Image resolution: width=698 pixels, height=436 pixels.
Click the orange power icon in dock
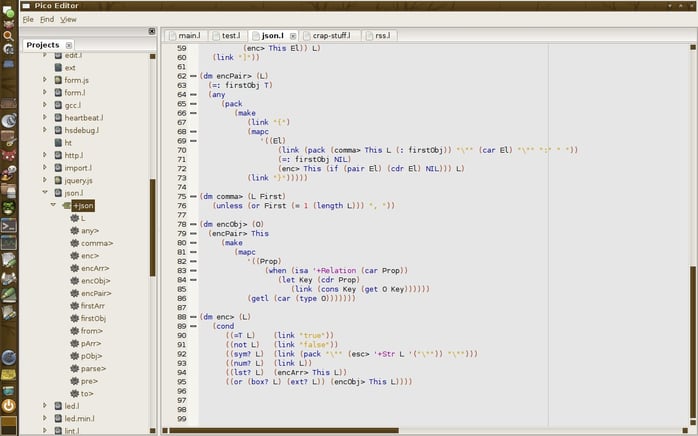click(8, 406)
